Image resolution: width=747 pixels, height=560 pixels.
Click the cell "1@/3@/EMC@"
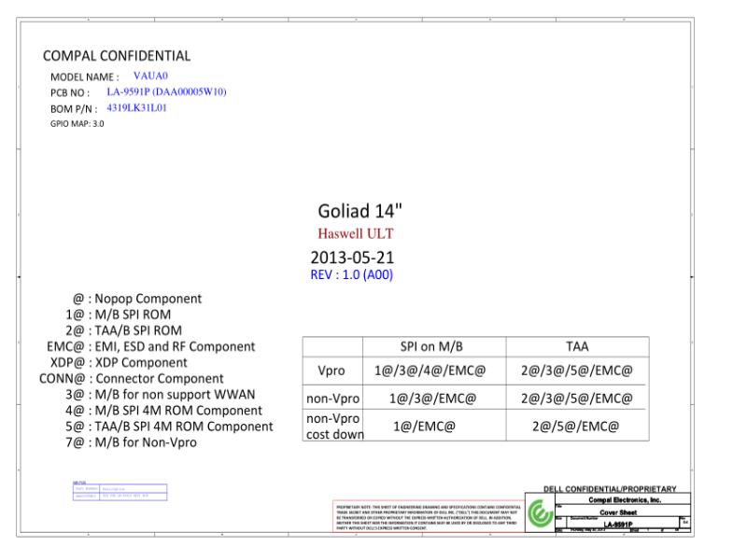432,399
